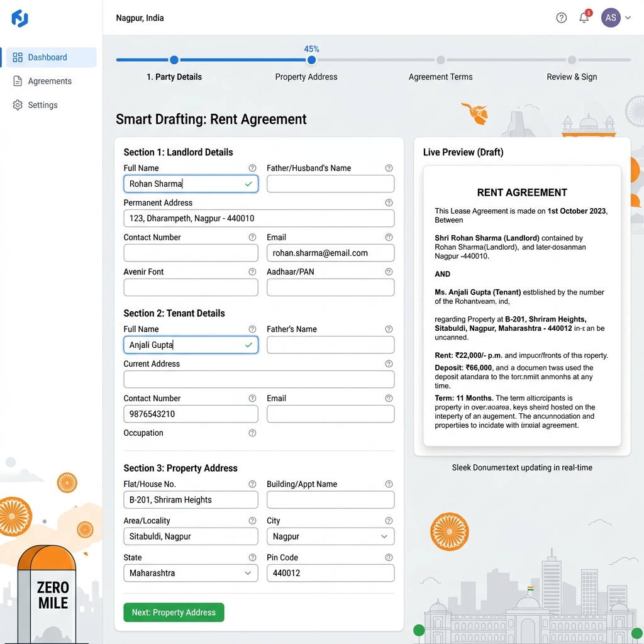Focus the tenant Current Address field
Viewport: 644px width, 644px height.
258,379
